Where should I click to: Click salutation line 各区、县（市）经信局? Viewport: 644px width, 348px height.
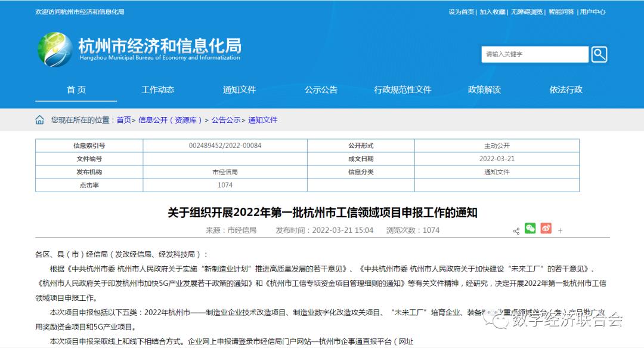[122, 254]
